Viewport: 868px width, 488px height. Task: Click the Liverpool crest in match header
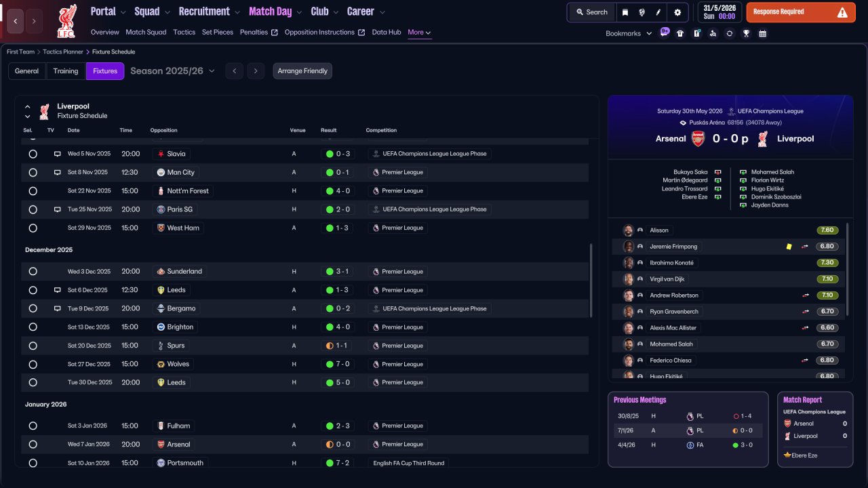click(x=763, y=139)
